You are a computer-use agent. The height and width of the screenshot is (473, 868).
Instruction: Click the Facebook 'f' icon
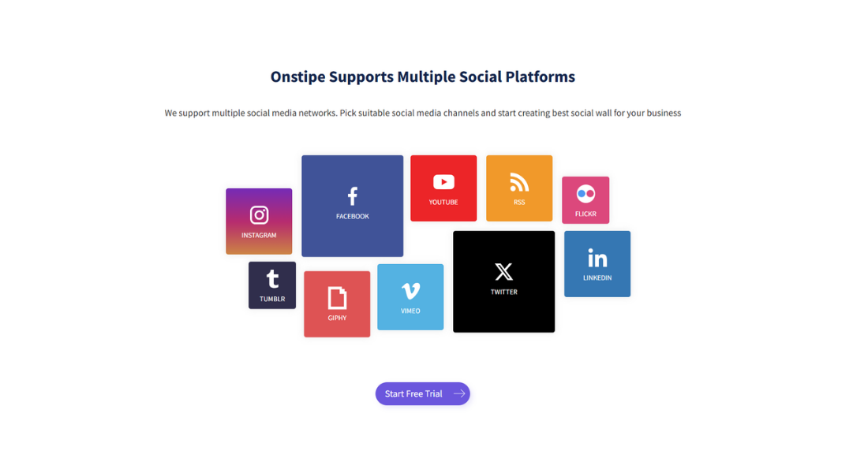352,196
